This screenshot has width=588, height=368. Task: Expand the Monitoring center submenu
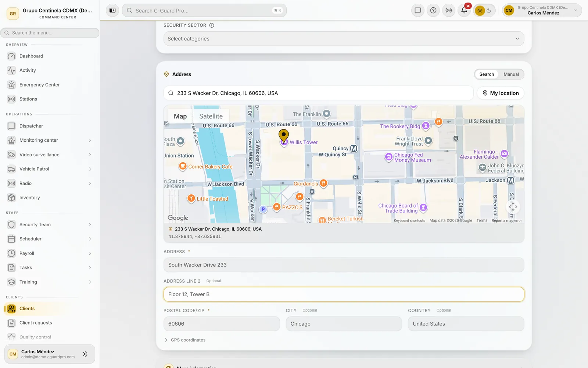90,140
